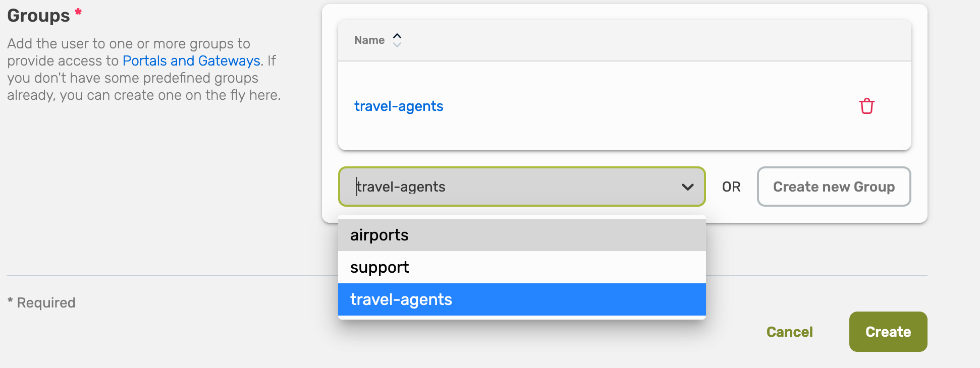Click empty space in the travel-agents row
Screen dimensions: 980x368
[631, 106]
